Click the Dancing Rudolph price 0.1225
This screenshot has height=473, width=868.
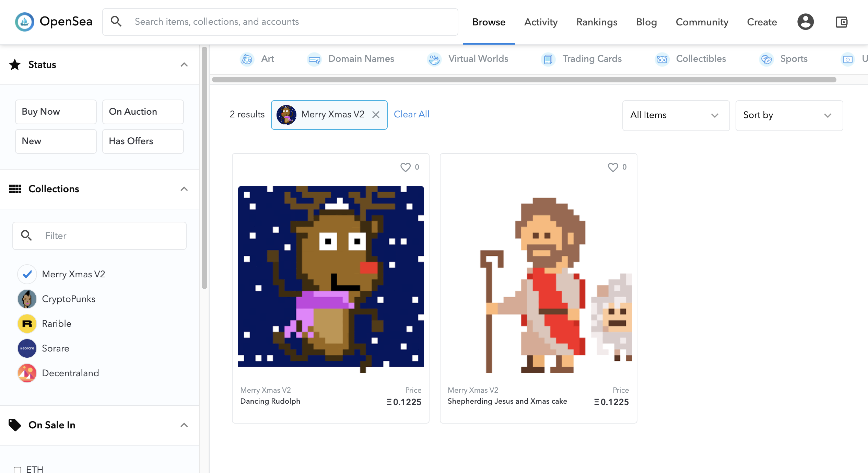[x=404, y=402]
